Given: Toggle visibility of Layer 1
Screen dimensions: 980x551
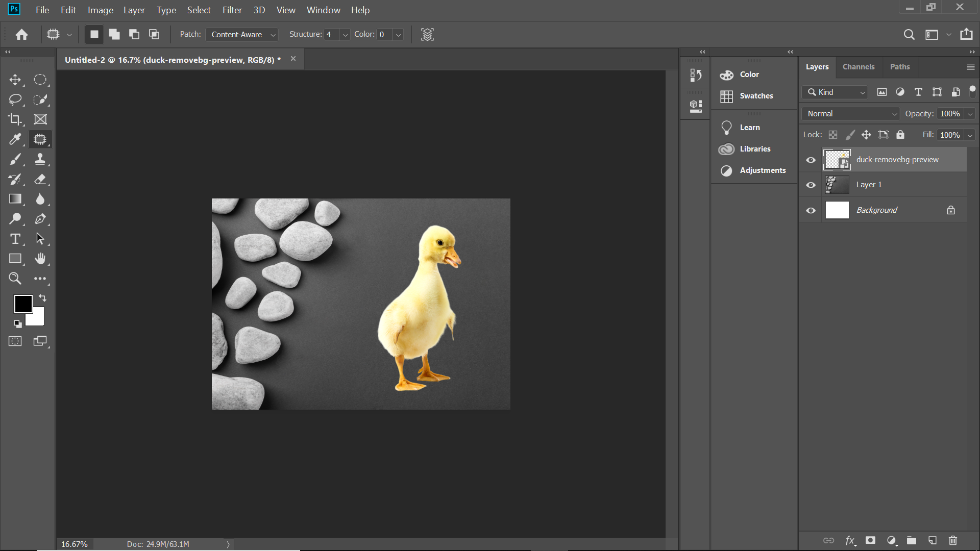Looking at the screenshot, I should (811, 184).
